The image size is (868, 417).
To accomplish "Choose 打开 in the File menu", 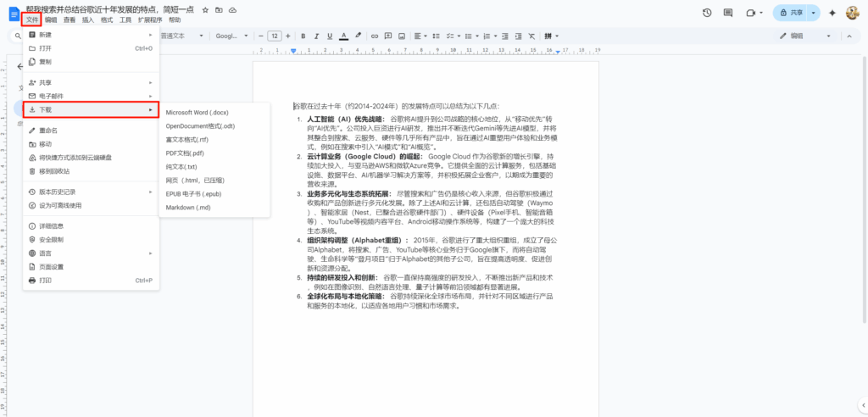I will (x=91, y=48).
